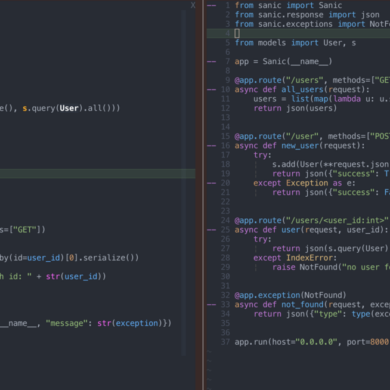Click 'return json({"type":' on line 34
390x390 pixels.
tap(300, 314)
